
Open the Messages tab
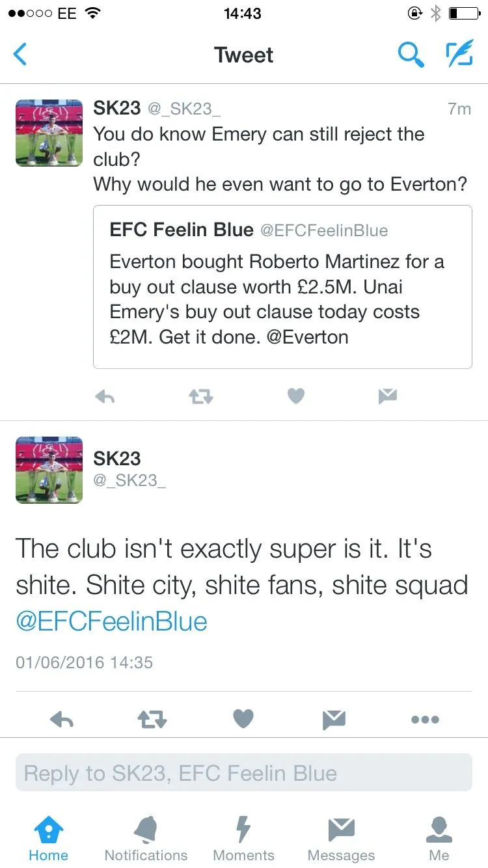coord(341,838)
